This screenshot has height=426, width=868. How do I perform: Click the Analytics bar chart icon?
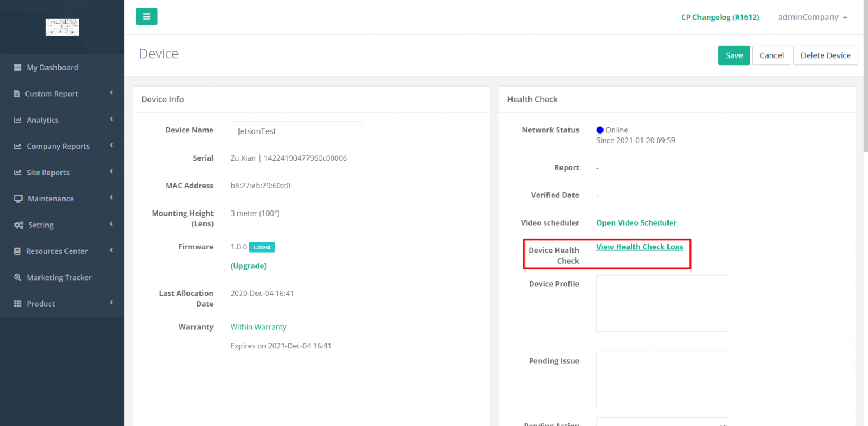coord(17,119)
